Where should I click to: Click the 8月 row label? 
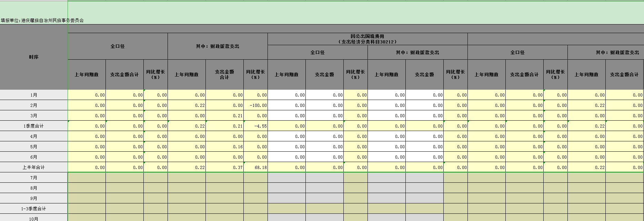pos(34,188)
